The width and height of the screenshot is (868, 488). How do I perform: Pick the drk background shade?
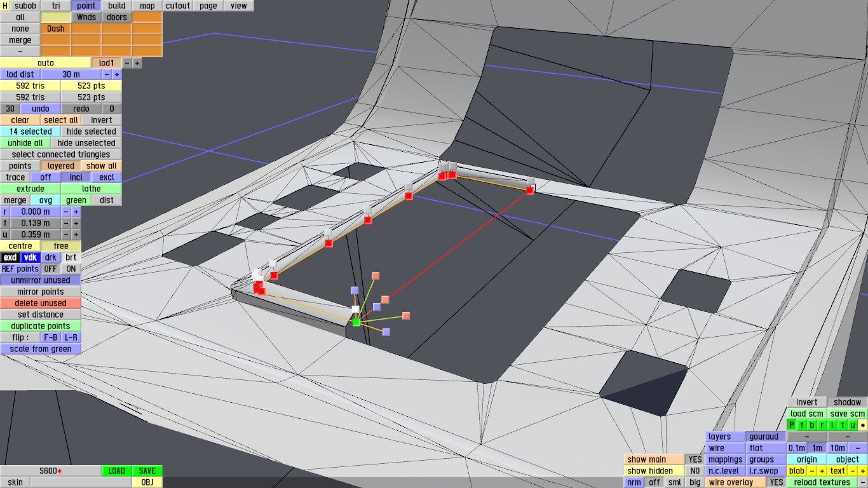click(51, 257)
